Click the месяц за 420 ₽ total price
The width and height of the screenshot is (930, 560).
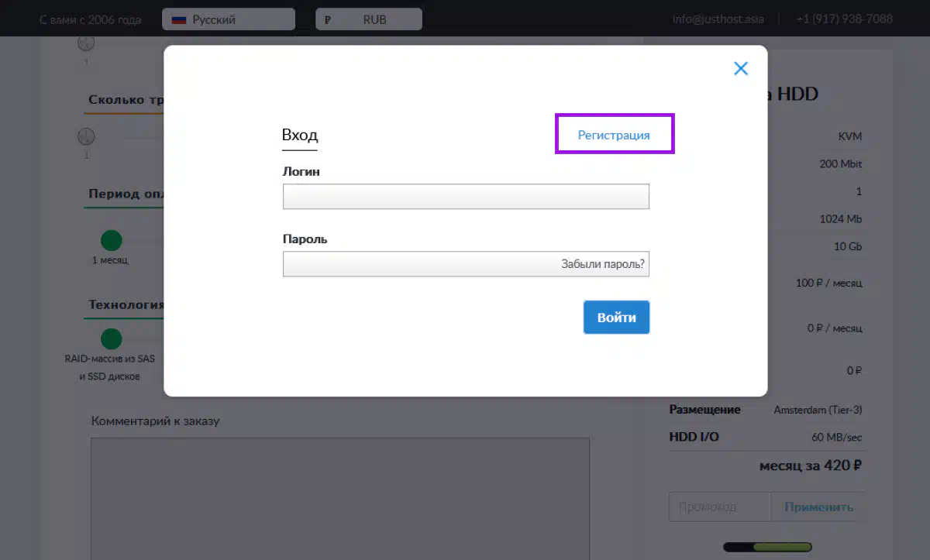tap(811, 466)
